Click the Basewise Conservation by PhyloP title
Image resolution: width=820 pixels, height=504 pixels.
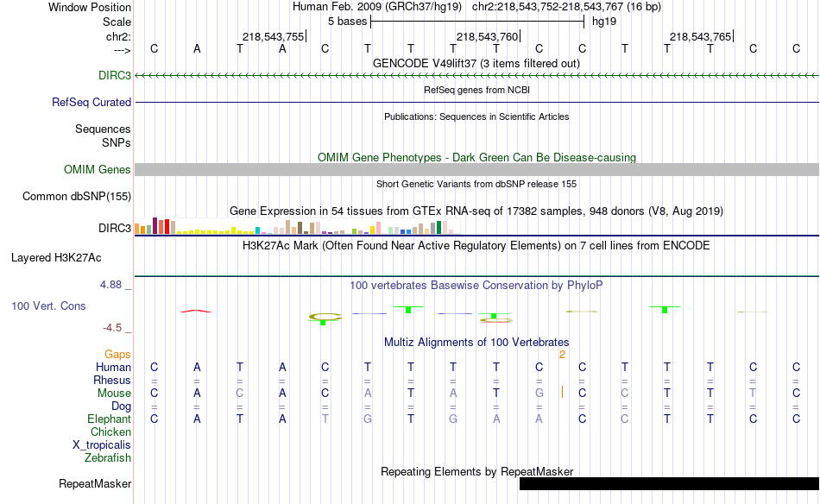(476, 285)
